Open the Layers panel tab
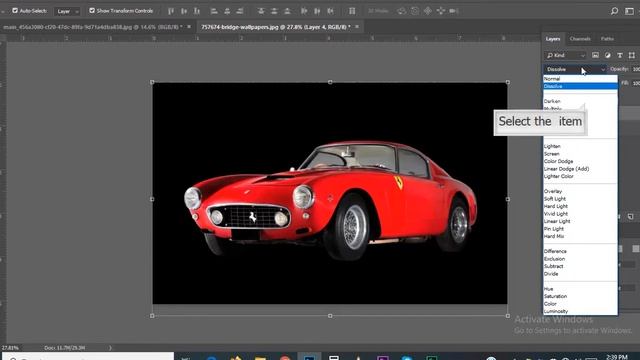 (553, 39)
